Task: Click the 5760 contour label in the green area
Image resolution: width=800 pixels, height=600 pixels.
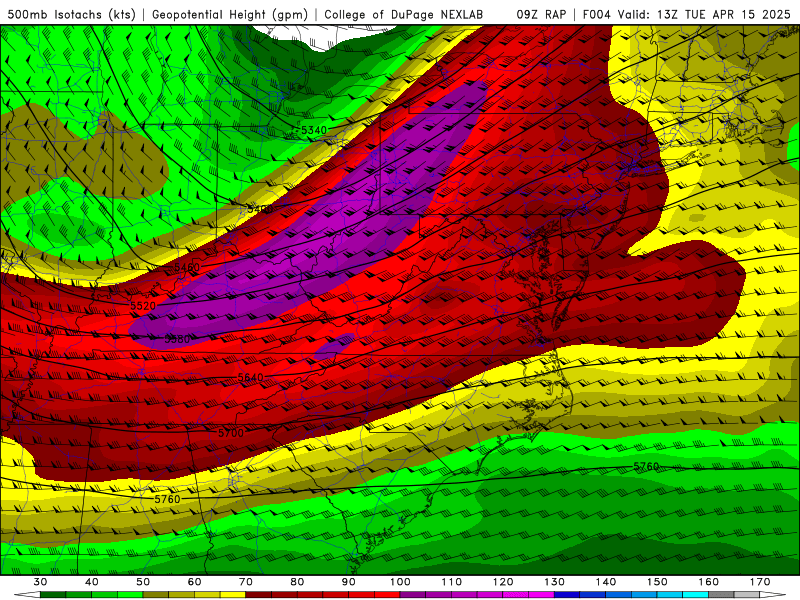Action: 646,466
